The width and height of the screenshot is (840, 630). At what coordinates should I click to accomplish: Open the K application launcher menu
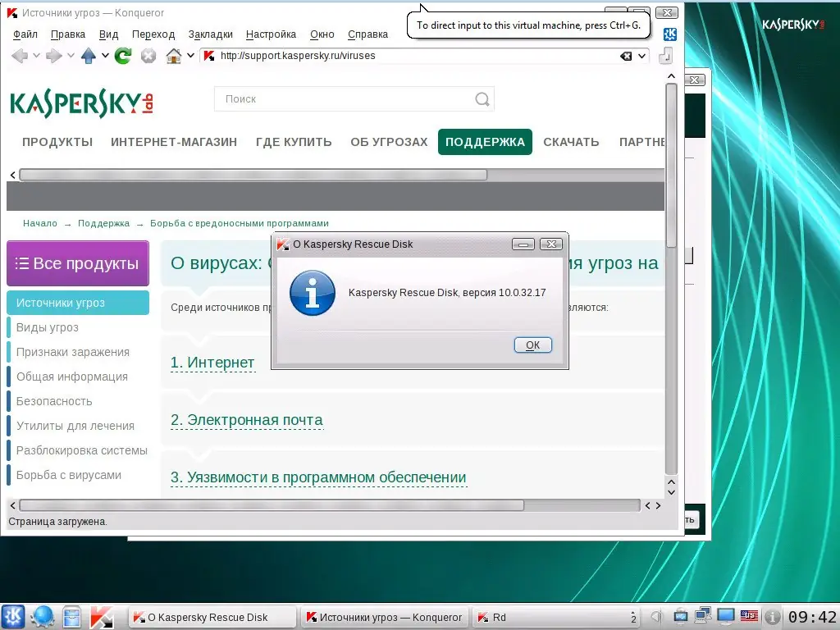click(12, 617)
